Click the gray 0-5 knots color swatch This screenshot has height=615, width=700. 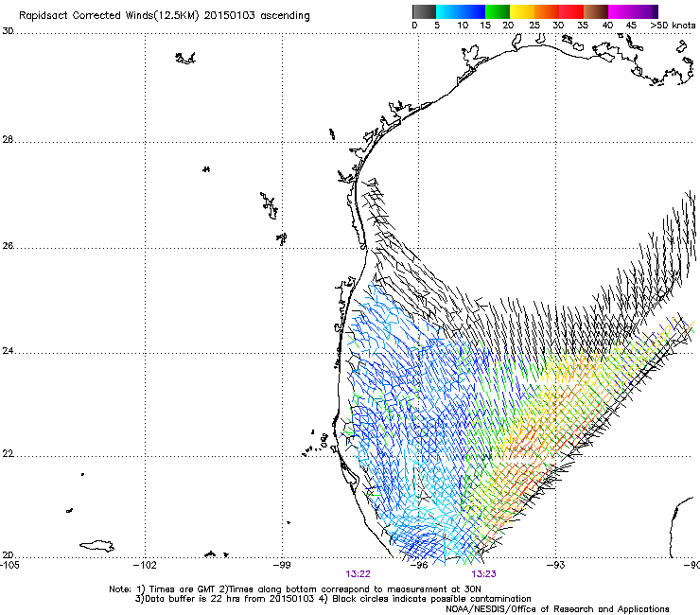pyautogui.click(x=424, y=11)
